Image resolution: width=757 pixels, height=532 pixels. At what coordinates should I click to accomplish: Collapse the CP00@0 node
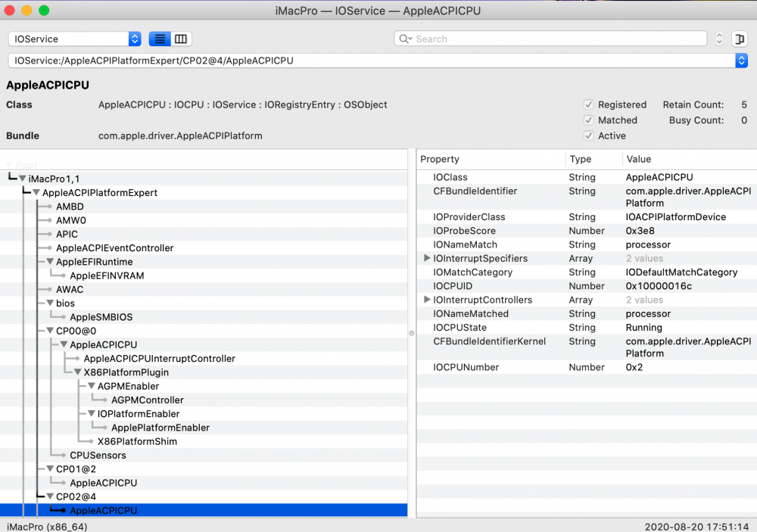[50, 331]
